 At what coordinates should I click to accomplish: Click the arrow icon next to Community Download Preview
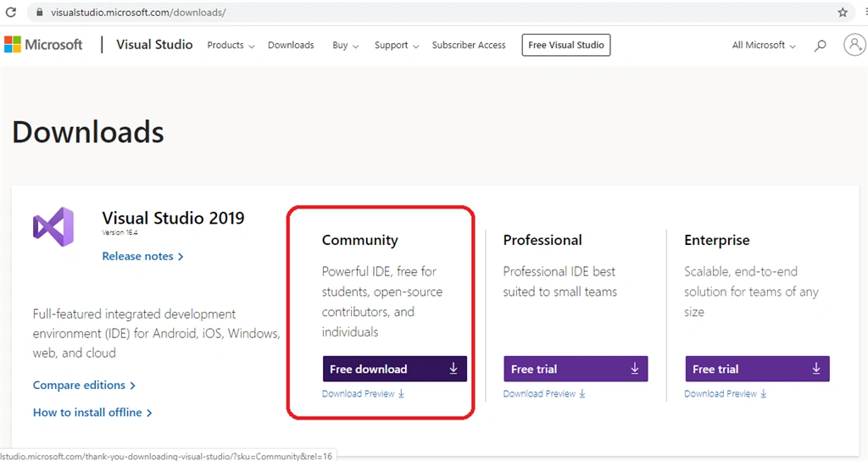(x=401, y=393)
